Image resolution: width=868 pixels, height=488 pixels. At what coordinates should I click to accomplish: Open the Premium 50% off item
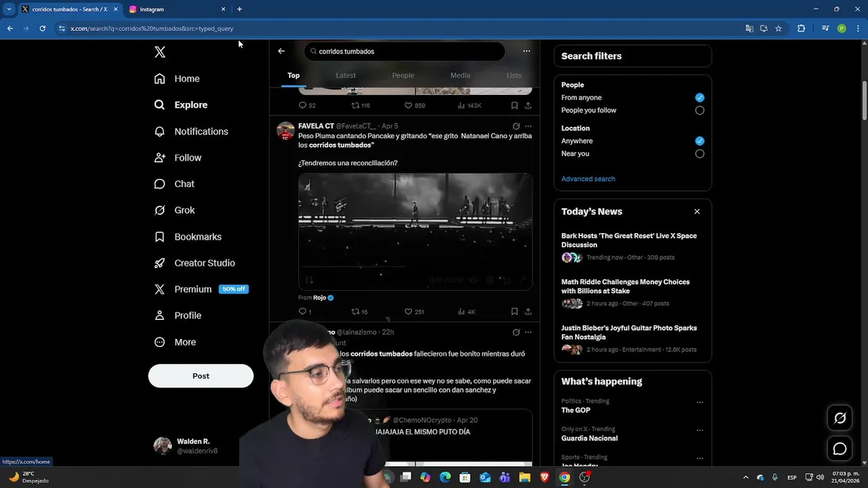tap(201, 289)
